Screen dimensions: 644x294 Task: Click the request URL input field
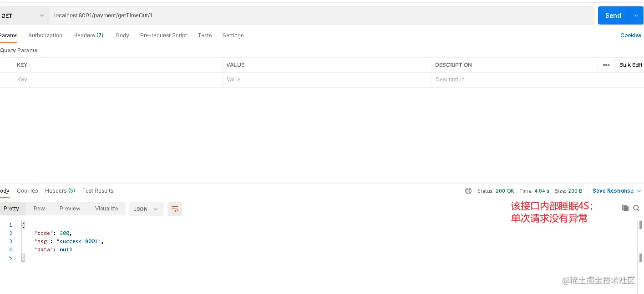click(321, 15)
